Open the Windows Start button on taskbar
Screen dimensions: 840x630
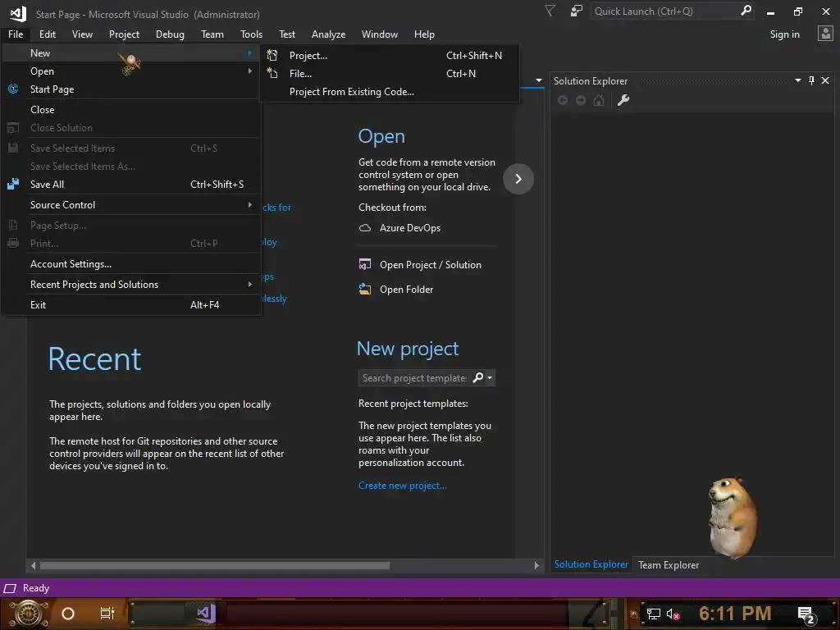[x=29, y=614]
